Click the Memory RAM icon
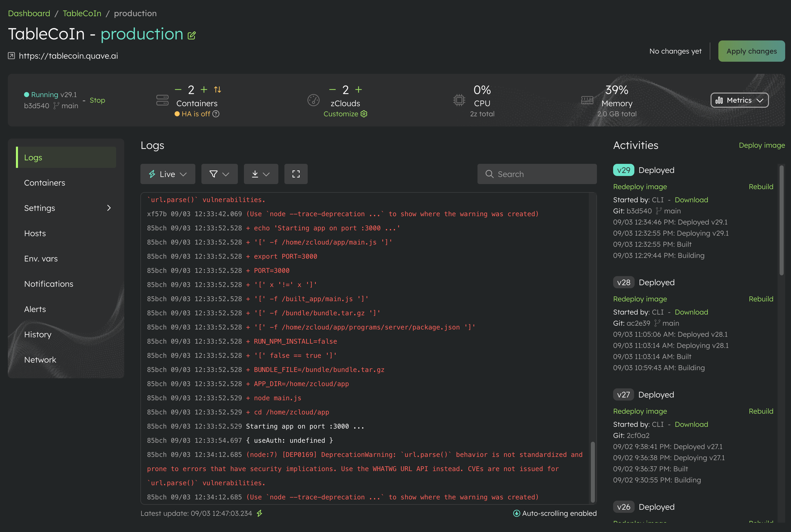This screenshot has height=532, width=791. [587, 100]
